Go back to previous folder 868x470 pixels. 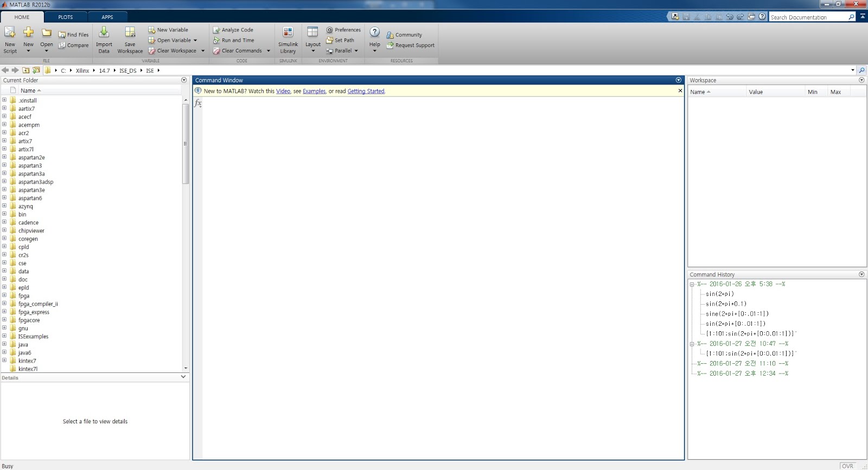[5, 70]
